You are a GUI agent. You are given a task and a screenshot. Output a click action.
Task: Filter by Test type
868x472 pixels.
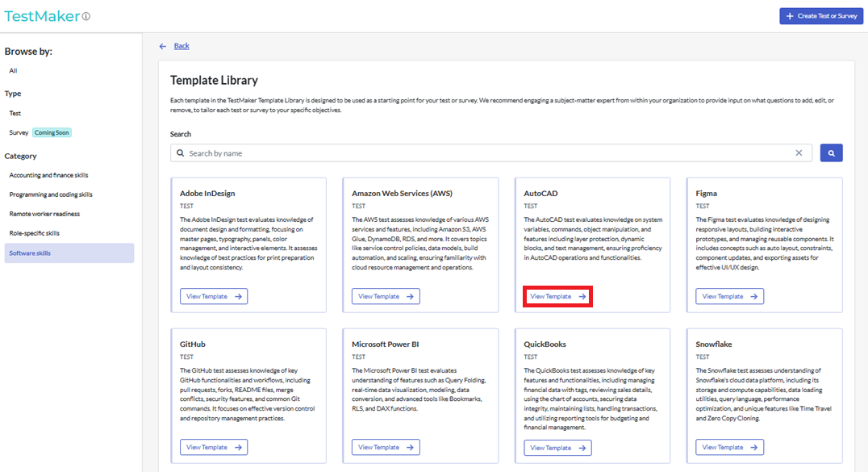(x=15, y=113)
